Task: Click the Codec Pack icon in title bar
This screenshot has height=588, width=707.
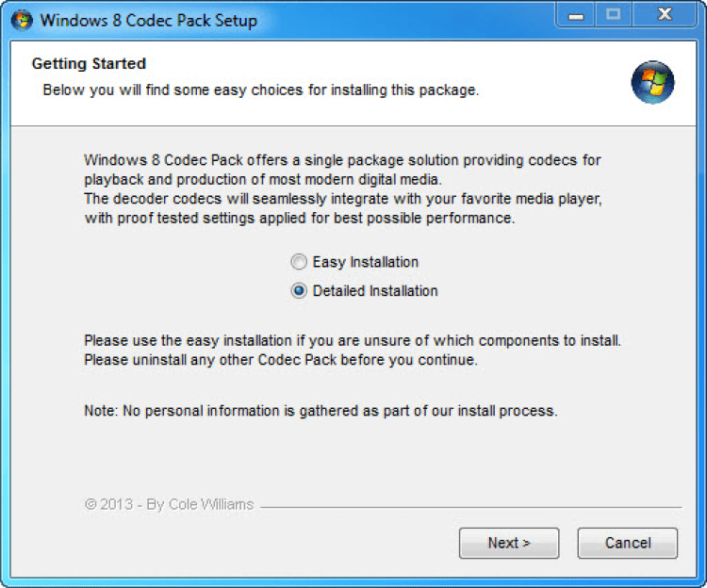Action: (21, 18)
